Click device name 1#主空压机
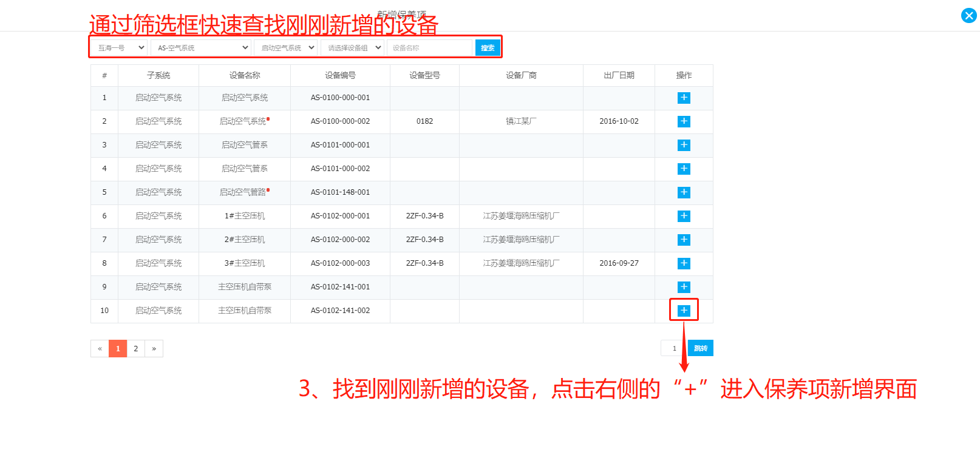Image resolution: width=980 pixels, height=472 pixels. click(245, 216)
